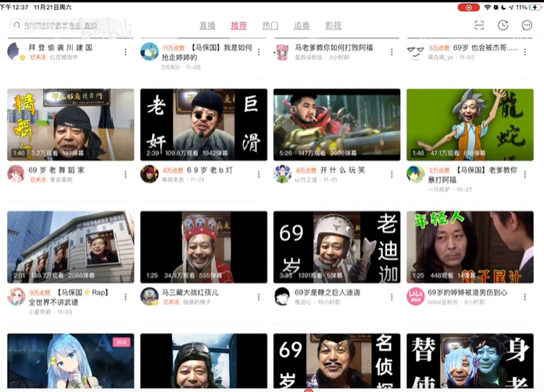Open the 老奸巨滑 video thumbnail
This screenshot has height=392, width=544.
(204, 124)
